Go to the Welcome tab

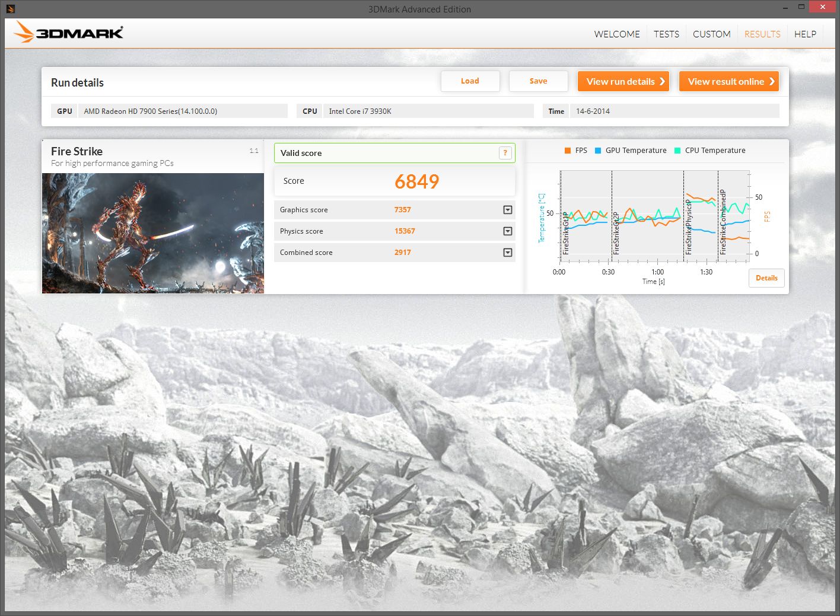617,34
